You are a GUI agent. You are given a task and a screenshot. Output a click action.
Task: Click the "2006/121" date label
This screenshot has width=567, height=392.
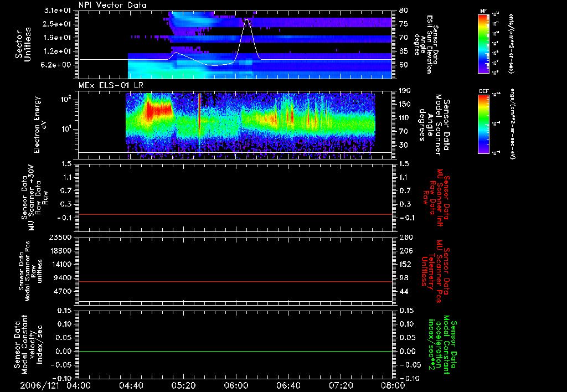(39, 385)
